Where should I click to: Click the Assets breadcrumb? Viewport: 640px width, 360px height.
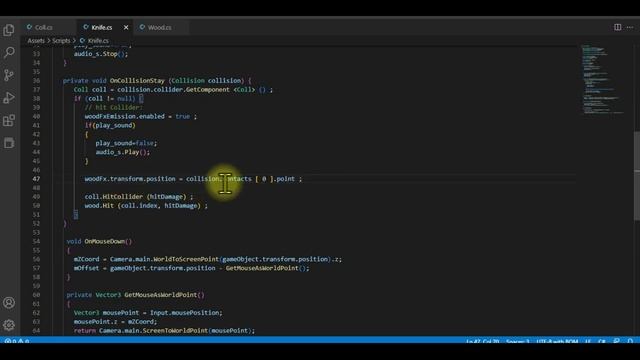tap(36, 40)
